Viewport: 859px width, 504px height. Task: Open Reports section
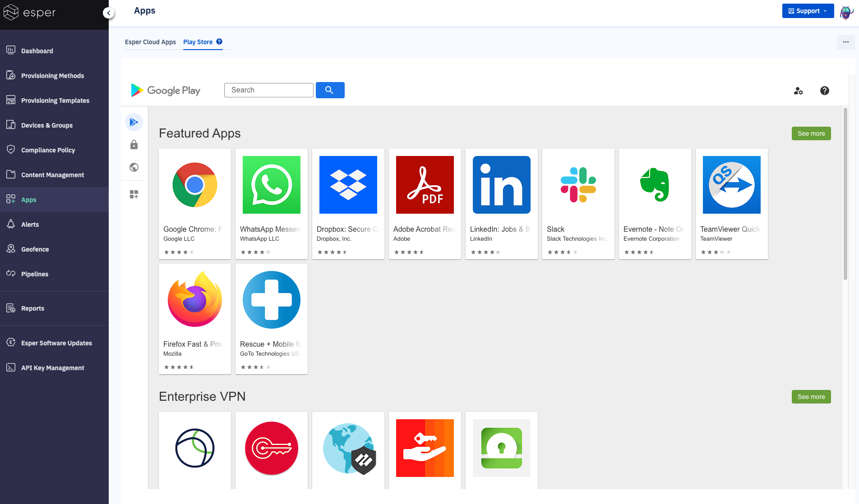[54, 308]
